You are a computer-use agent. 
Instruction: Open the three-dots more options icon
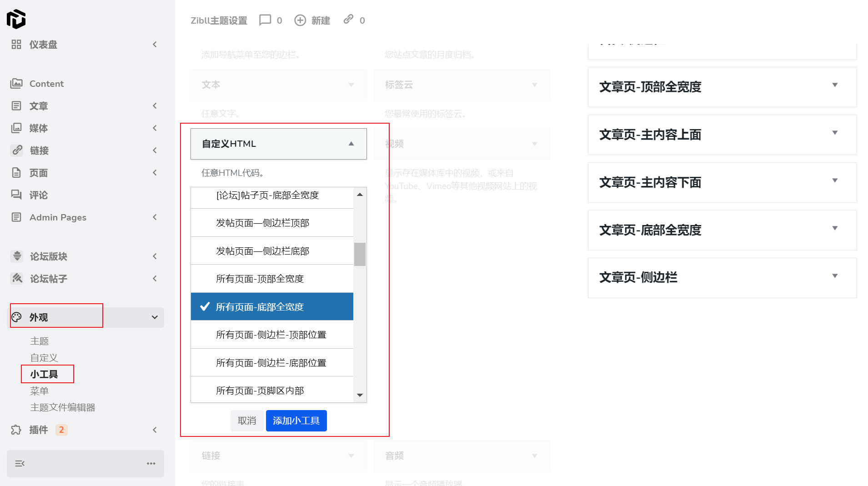point(151,463)
